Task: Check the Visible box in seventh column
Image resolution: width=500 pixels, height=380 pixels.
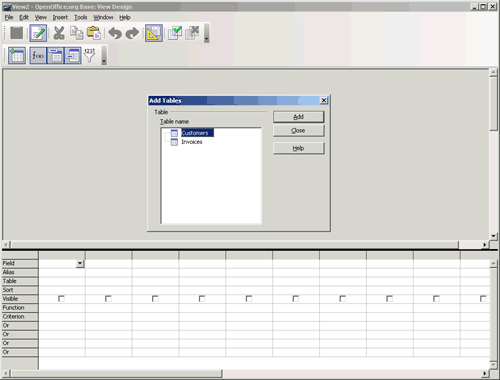Action: click(343, 299)
